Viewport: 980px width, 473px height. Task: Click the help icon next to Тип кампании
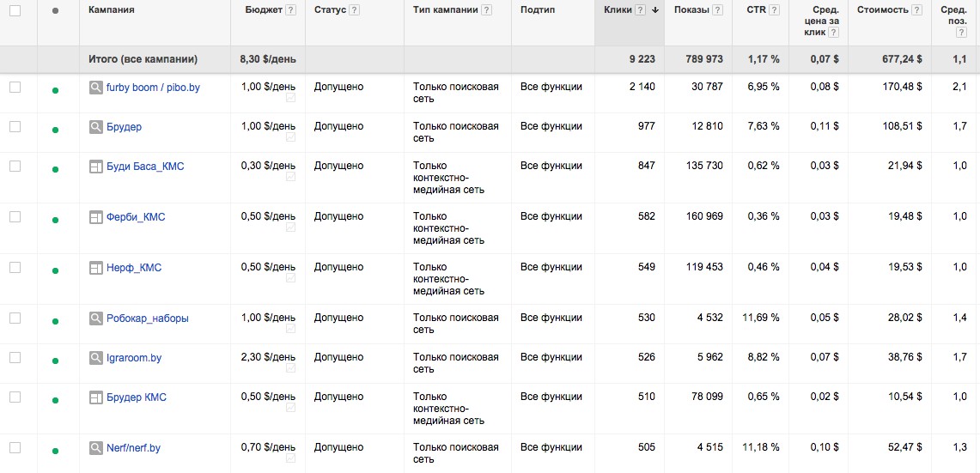coord(487,10)
